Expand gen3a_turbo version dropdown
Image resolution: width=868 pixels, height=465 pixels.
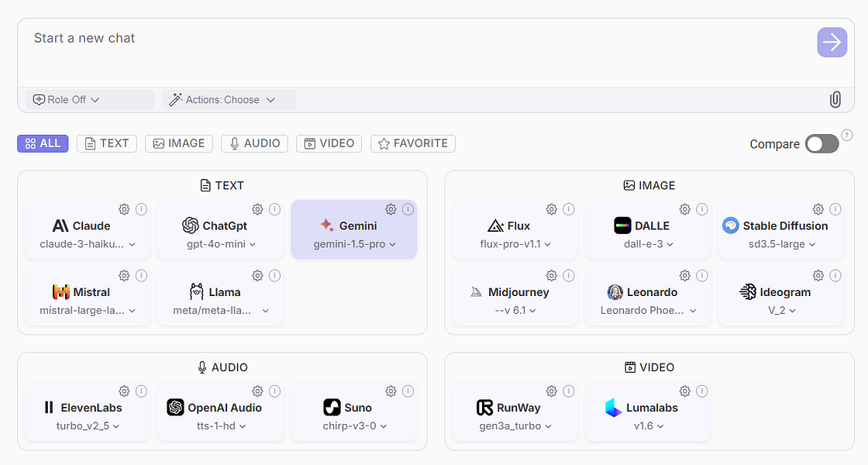click(515, 426)
